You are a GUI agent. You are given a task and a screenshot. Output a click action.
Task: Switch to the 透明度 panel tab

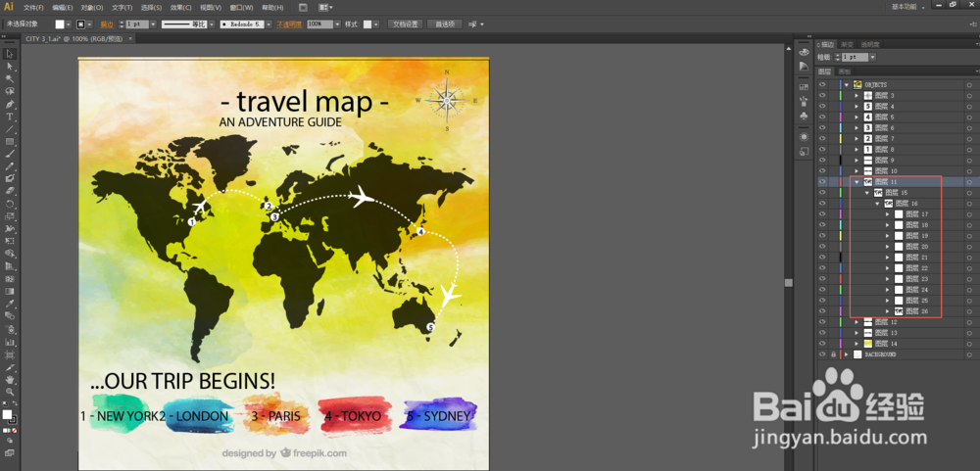coord(870,44)
